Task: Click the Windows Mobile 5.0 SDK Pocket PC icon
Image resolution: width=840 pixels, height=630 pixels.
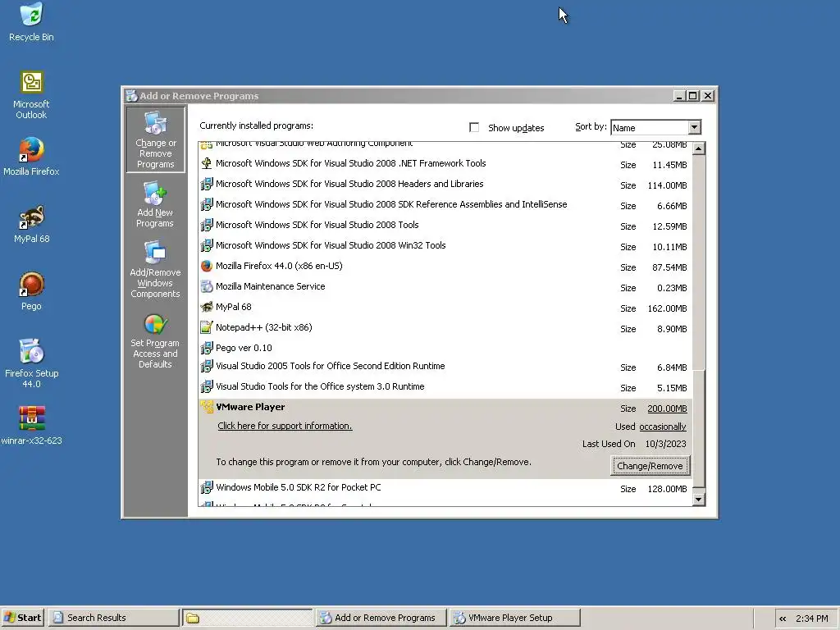Action: pyautogui.click(x=206, y=487)
